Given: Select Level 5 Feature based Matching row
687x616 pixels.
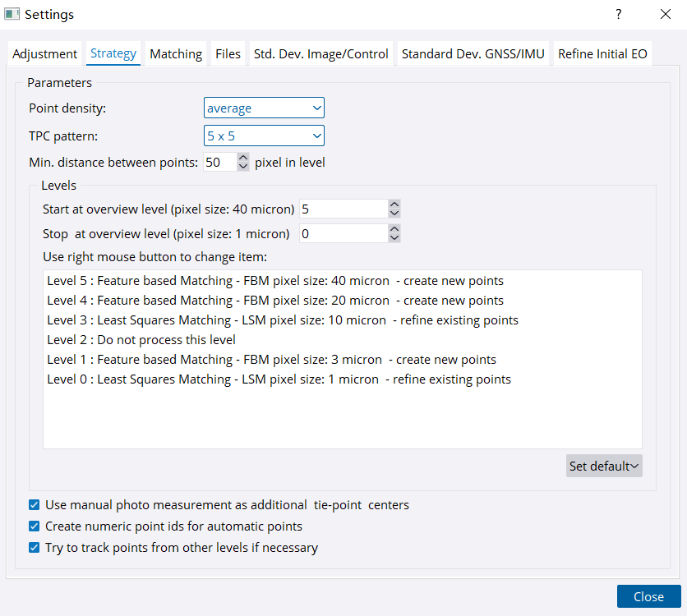Looking at the screenshot, I should [275, 281].
